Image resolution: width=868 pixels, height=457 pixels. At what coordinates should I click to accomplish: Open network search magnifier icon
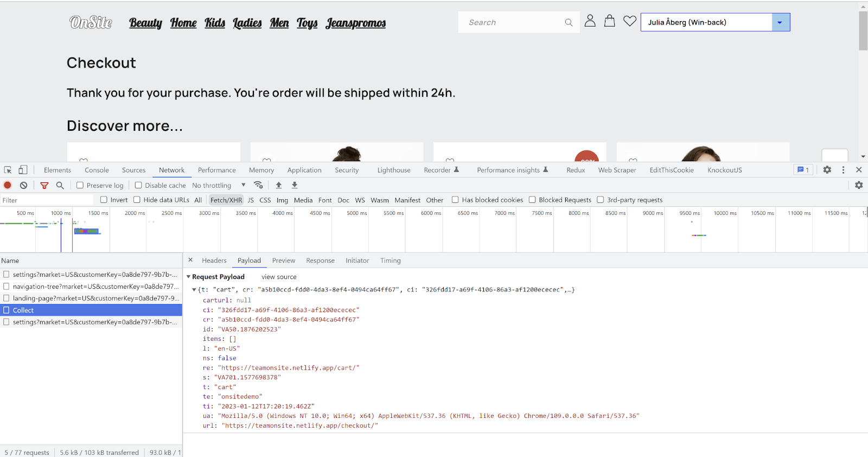[60, 185]
